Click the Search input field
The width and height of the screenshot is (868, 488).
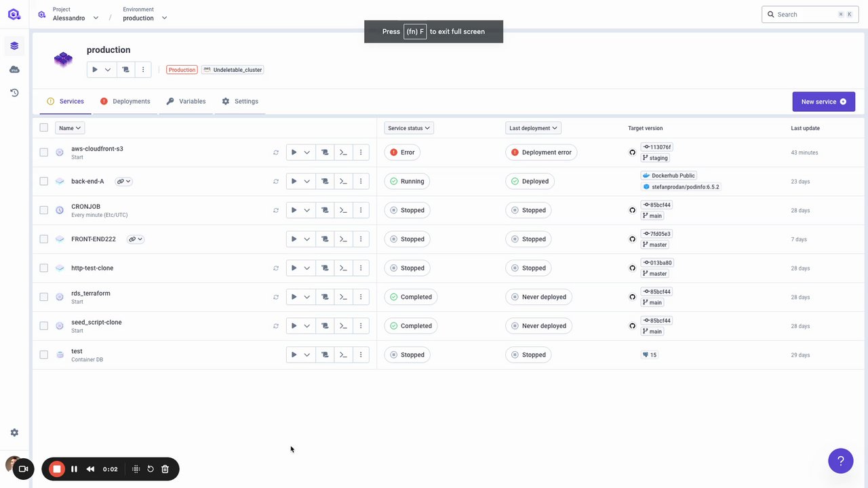(810, 14)
